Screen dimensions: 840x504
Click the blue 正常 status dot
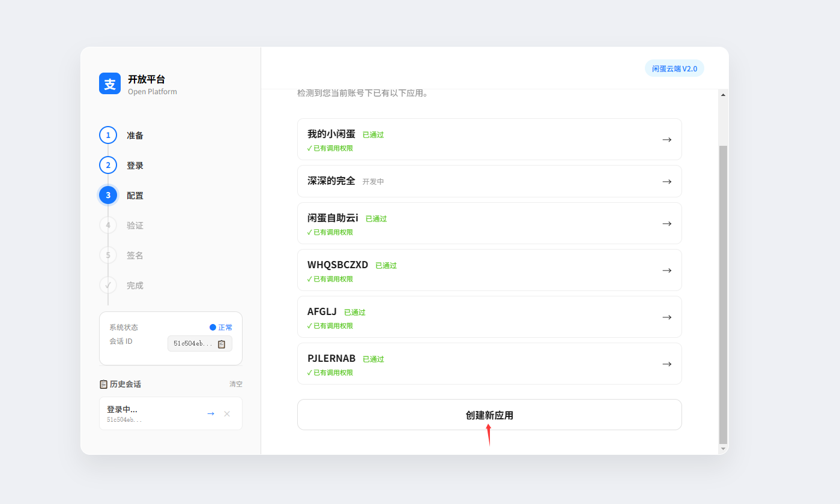(213, 327)
